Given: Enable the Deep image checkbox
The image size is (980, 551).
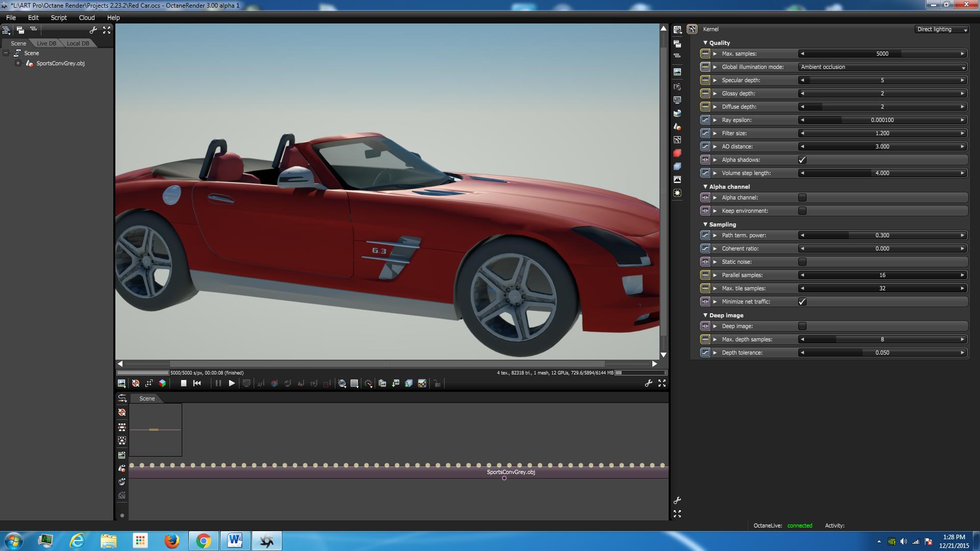Looking at the screenshot, I should [x=802, y=326].
